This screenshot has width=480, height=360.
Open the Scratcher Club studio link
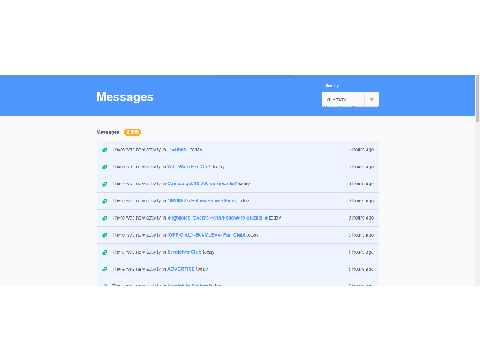(x=184, y=252)
